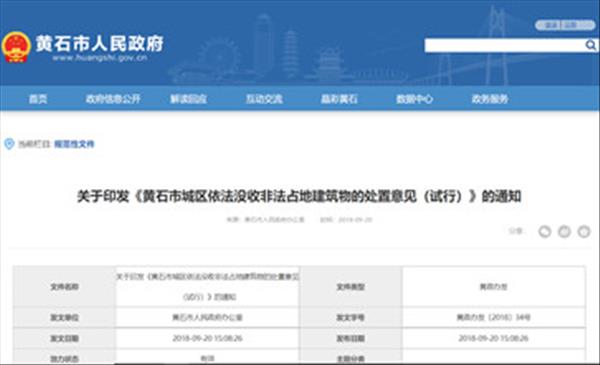Image resolution: width=600 pixels, height=365 pixels.
Task: Click the file name value cell in table
Action: [x=208, y=287]
